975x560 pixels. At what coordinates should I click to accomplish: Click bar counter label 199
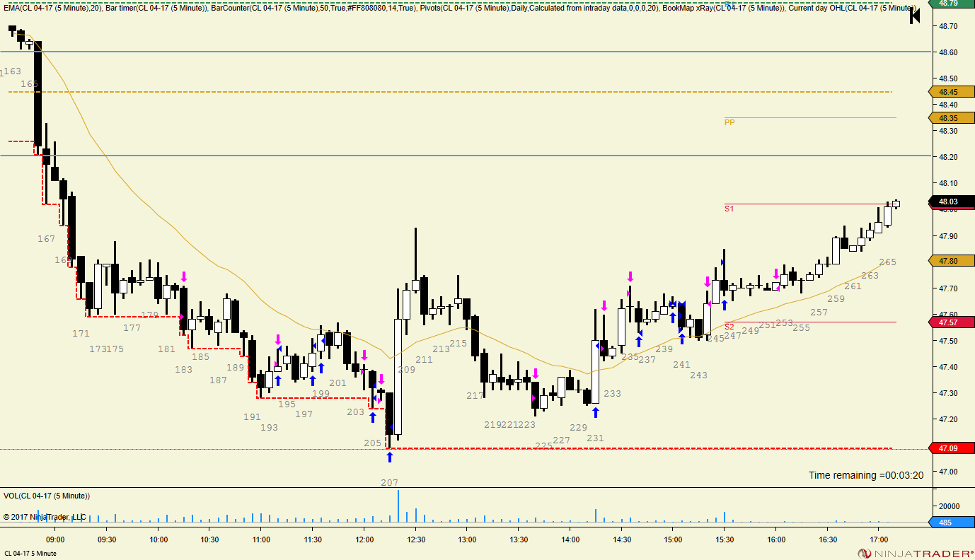321,394
